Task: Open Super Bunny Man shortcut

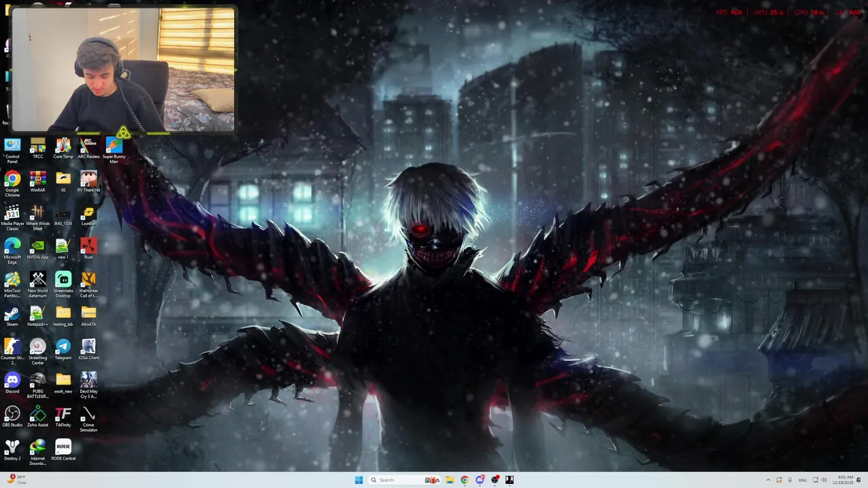Action: tap(114, 150)
